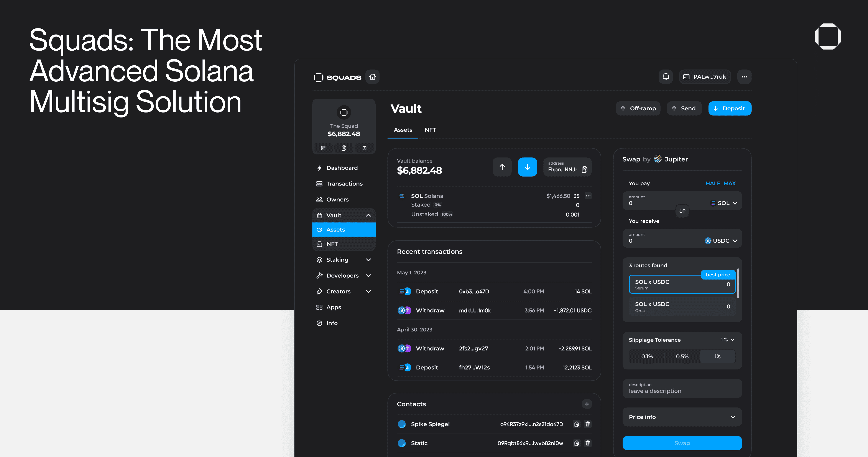Click the swap direction arrows icon
The height and width of the screenshot is (457, 868).
682,211
